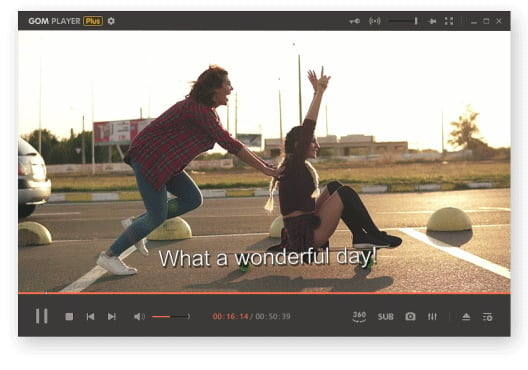Viewport: 528px width, 370px height.
Task: Skip to the previous track
Action: click(90, 316)
